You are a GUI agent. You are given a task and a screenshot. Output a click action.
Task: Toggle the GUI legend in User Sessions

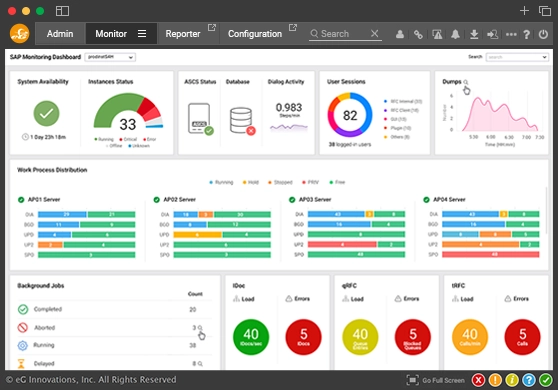(395, 119)
